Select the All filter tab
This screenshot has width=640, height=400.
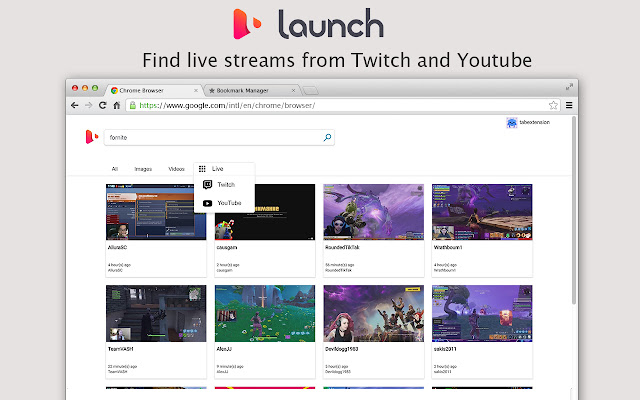(115, 169)
